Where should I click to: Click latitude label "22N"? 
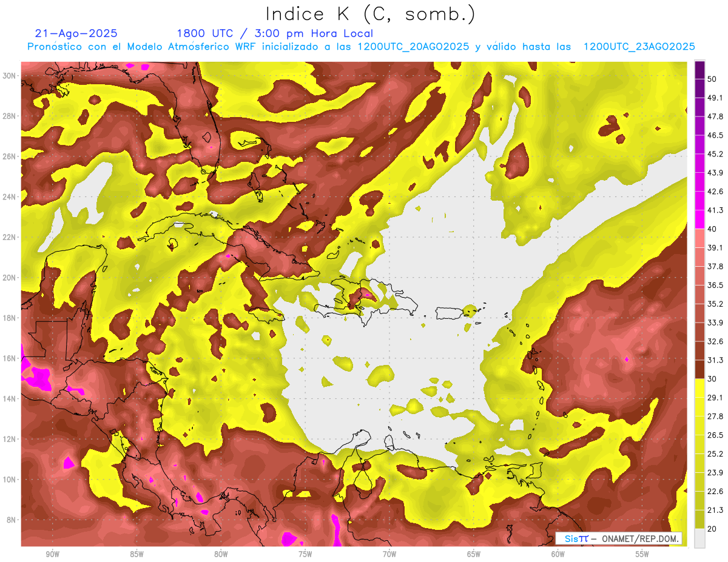tap(10, 237)
